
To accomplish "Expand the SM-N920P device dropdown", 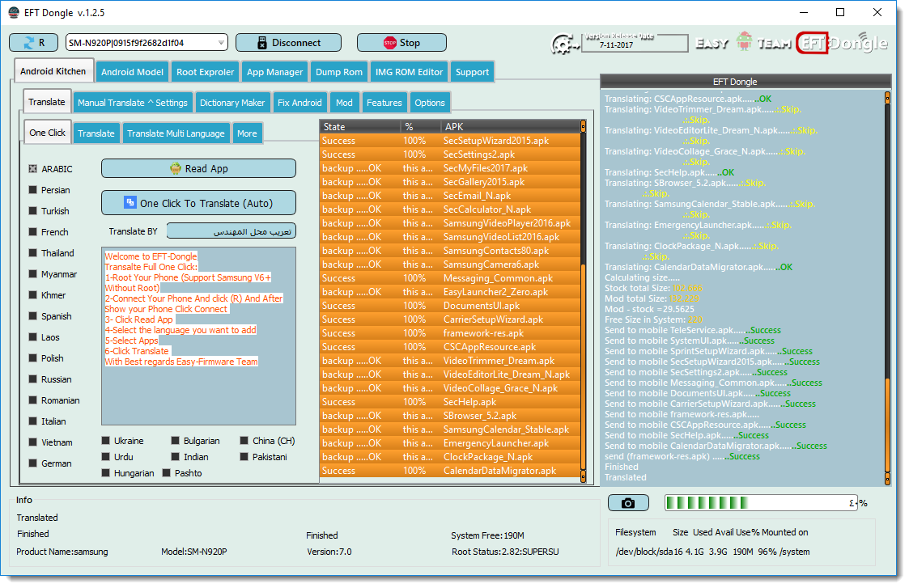I will [x=221, y=43].
